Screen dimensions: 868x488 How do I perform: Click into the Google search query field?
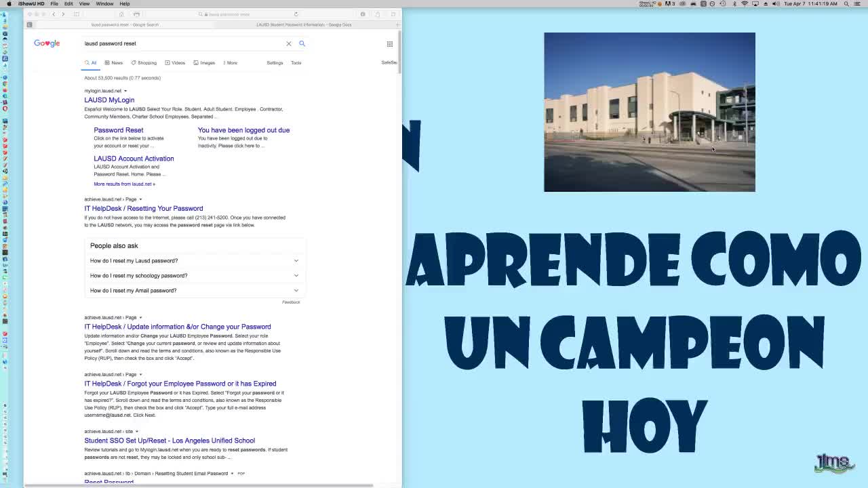point(183,43)
